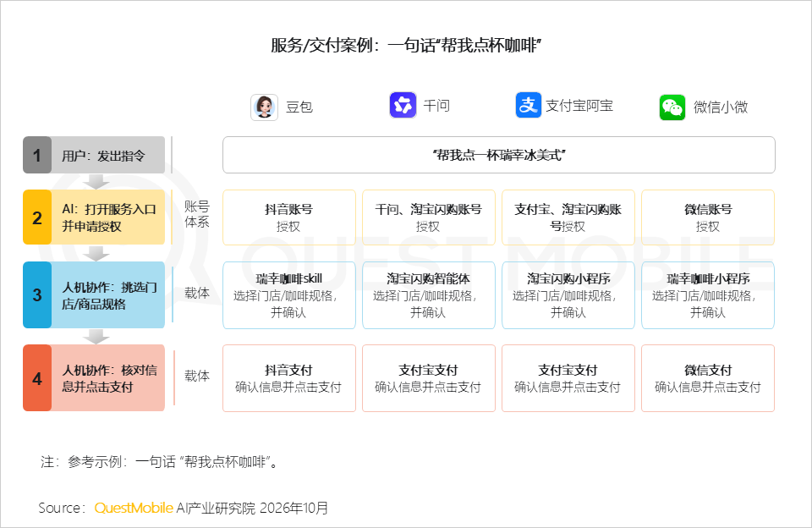This screenshot has height=528, width=812.
Task: Select the 瑞幸咖啡skill cell
Action: point(289,295)
